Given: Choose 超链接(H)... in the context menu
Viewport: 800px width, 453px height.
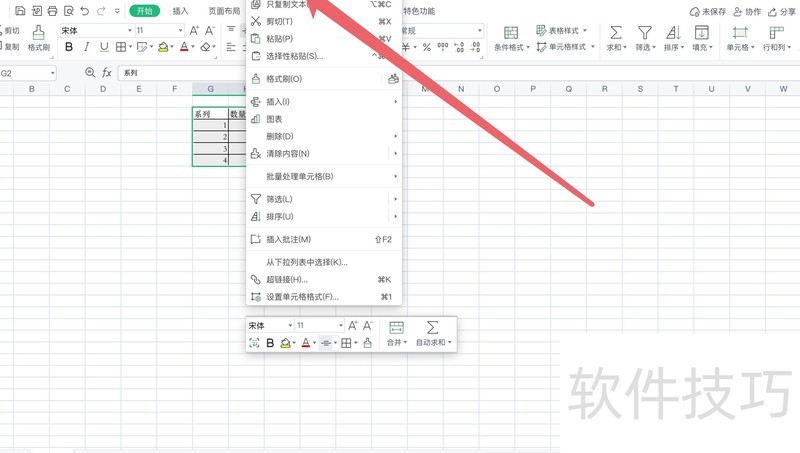Looking at the screenshot, I should pyautogui.click(x=324, y=280).
